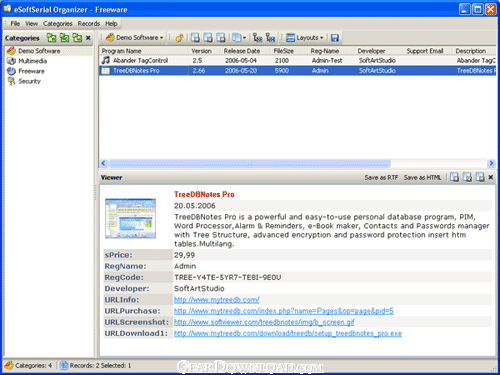Click the Admin-Test Reg-Name cell
Image resolution: width=500 pixels, height=375 pixels.
point(327,61)
